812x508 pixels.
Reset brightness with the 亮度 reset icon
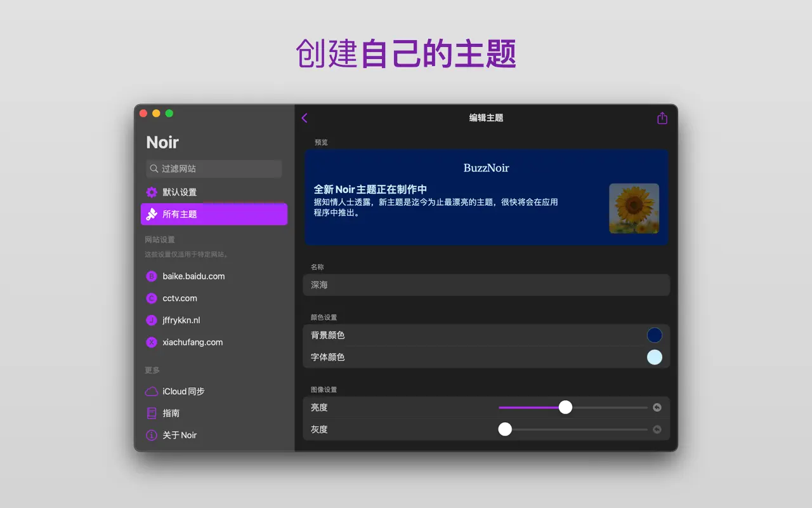657,408
